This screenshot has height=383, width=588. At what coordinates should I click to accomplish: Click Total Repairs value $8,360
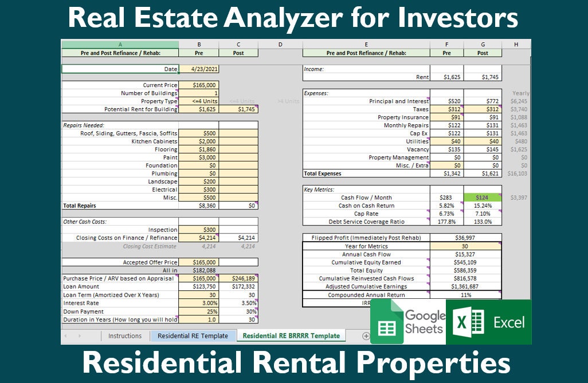(x=199, y=206)
